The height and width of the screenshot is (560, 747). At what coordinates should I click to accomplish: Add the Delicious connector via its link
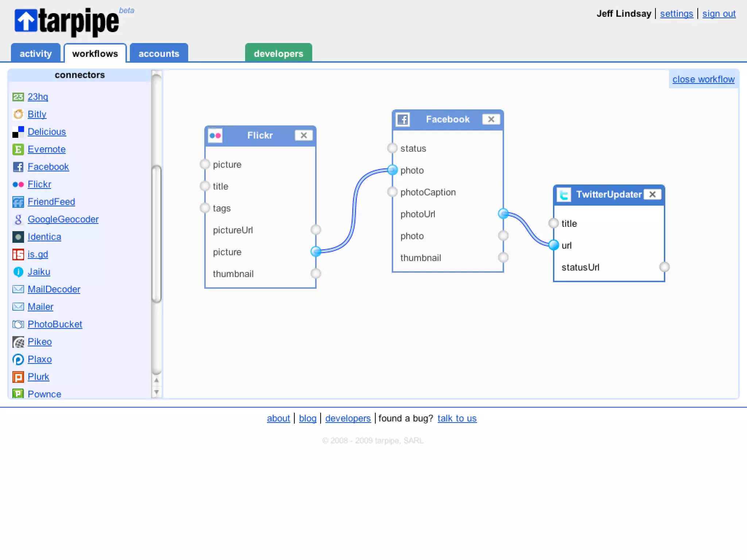tap(47, 132)
